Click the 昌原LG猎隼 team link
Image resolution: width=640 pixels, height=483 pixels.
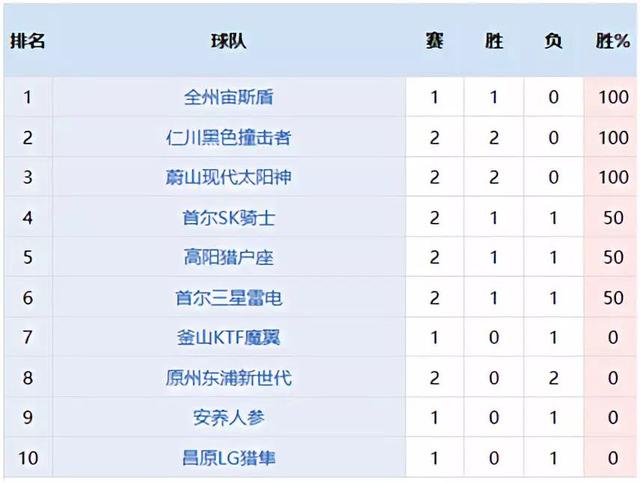coord(229,458)
